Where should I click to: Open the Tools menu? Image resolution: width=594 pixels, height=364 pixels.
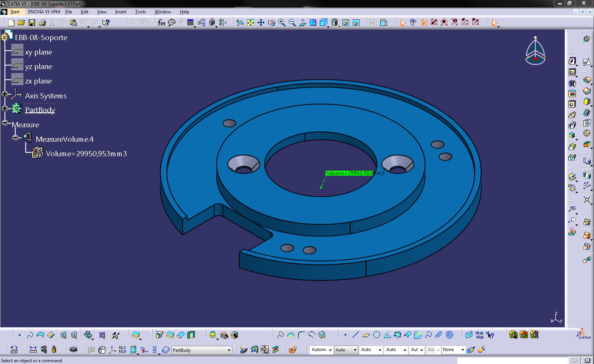pos(140,12)
